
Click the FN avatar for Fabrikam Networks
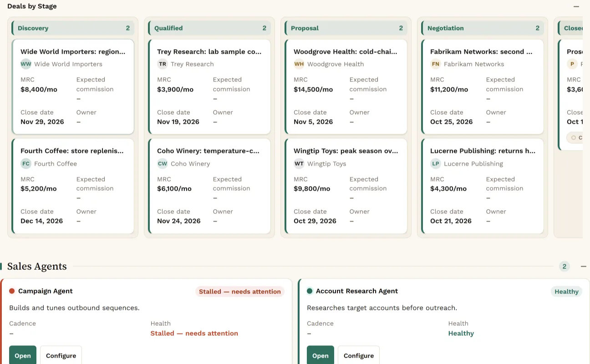click(436, 64)
